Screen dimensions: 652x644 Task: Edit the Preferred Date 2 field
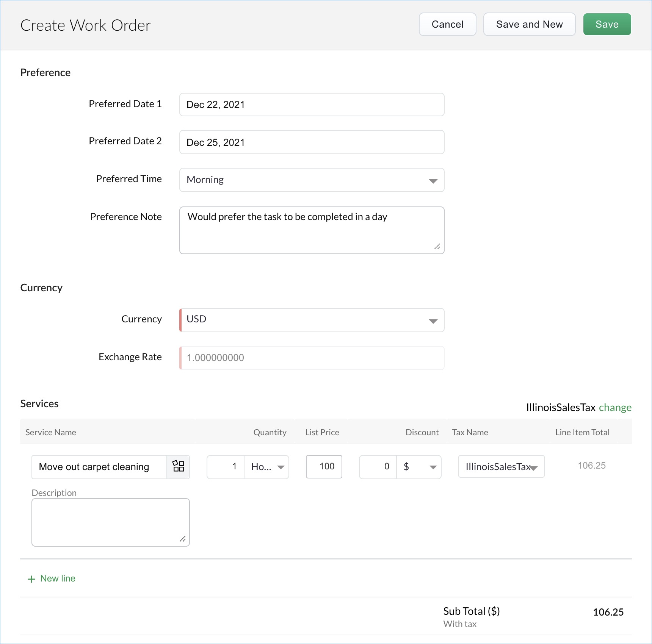click(312, 142)
